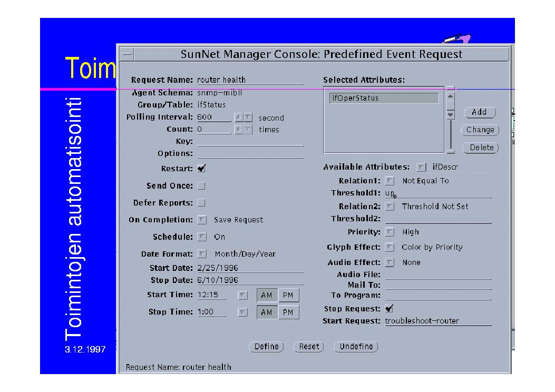Decrease the Count value

248,130
